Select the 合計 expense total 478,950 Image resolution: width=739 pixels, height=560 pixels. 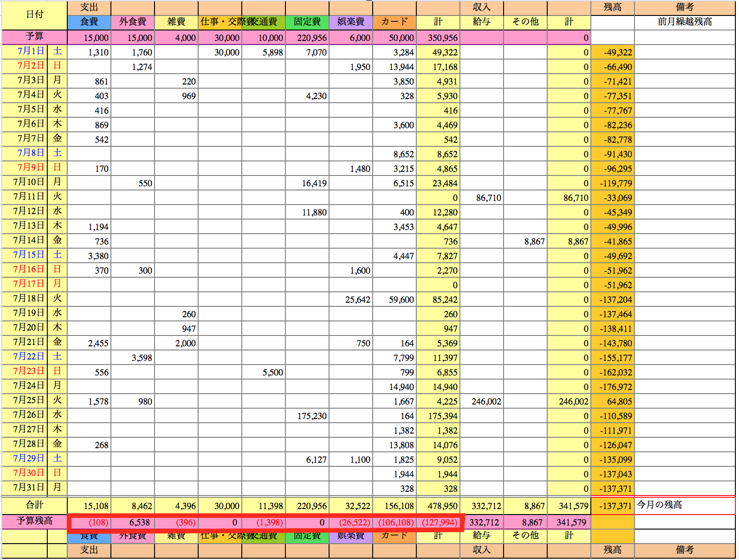pos(438,505)
